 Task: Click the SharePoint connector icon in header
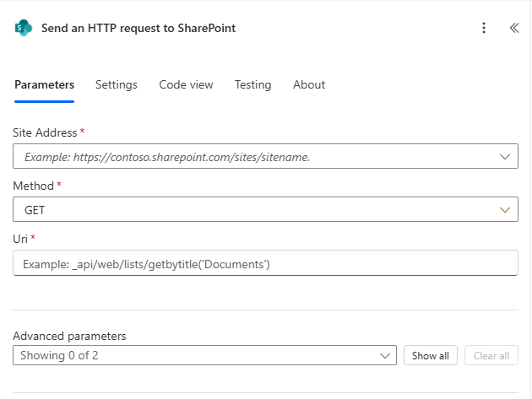coord(23,28)
